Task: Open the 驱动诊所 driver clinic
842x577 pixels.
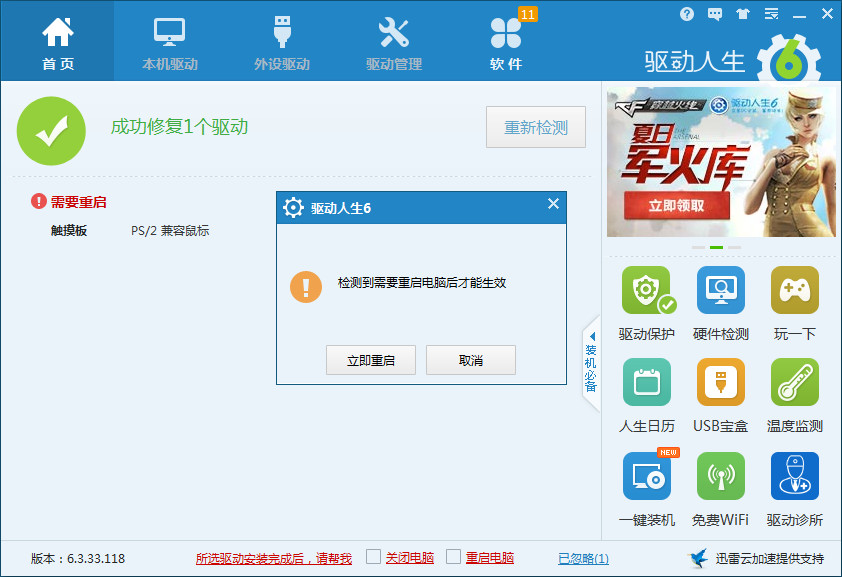Action: coord(793,478)
